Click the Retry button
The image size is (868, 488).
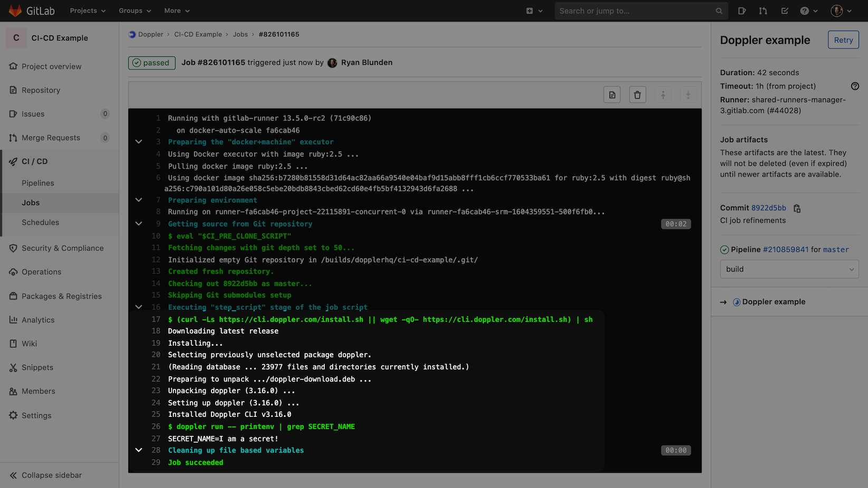pyautogui.click(x=843, y=40)
